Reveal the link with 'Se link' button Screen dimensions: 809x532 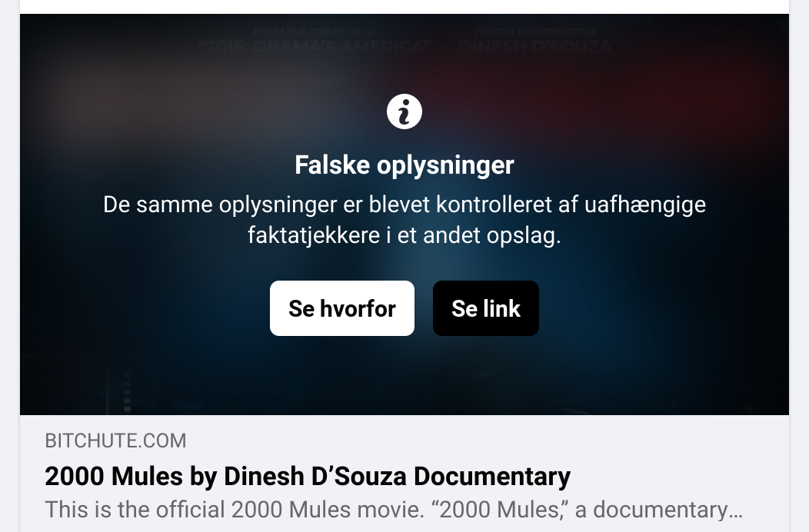click(x=486, y=308)
